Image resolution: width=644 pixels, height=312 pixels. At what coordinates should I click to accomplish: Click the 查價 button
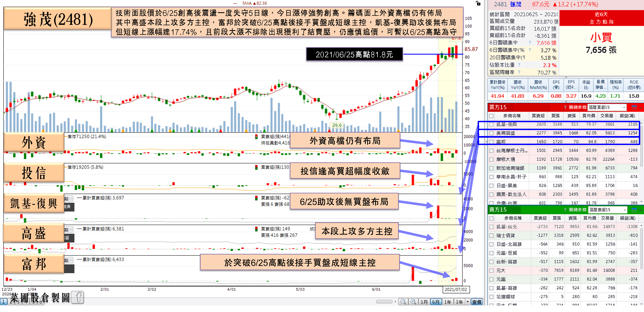pyautogui.click(x=477, y=302)
